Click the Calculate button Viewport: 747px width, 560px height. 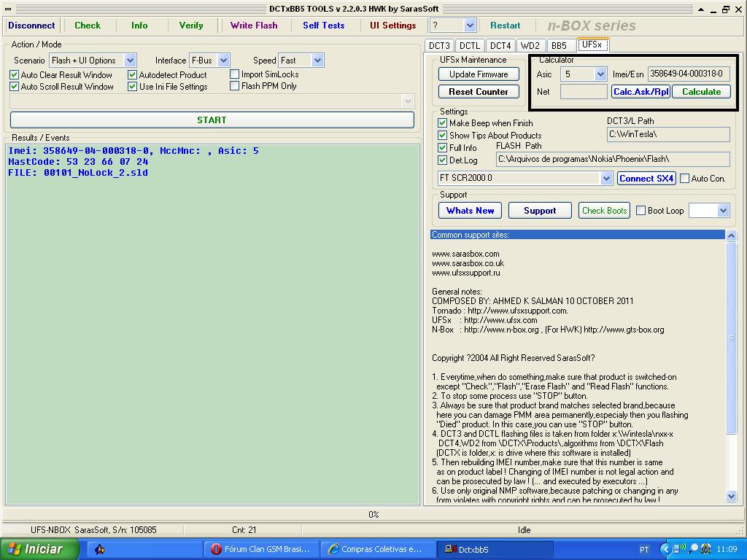pos(701,91)
